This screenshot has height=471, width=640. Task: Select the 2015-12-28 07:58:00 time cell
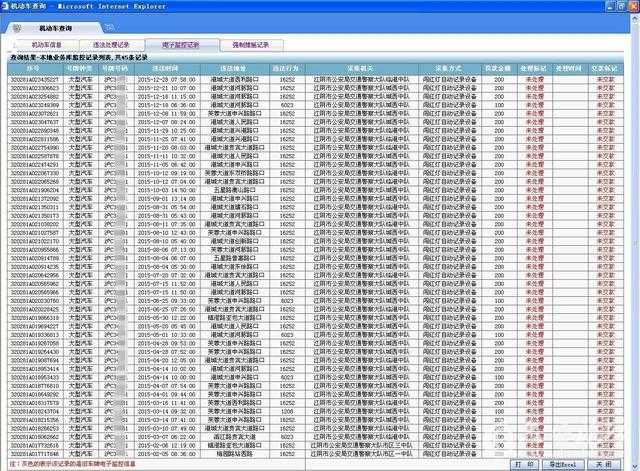click(x=167, y=80)
